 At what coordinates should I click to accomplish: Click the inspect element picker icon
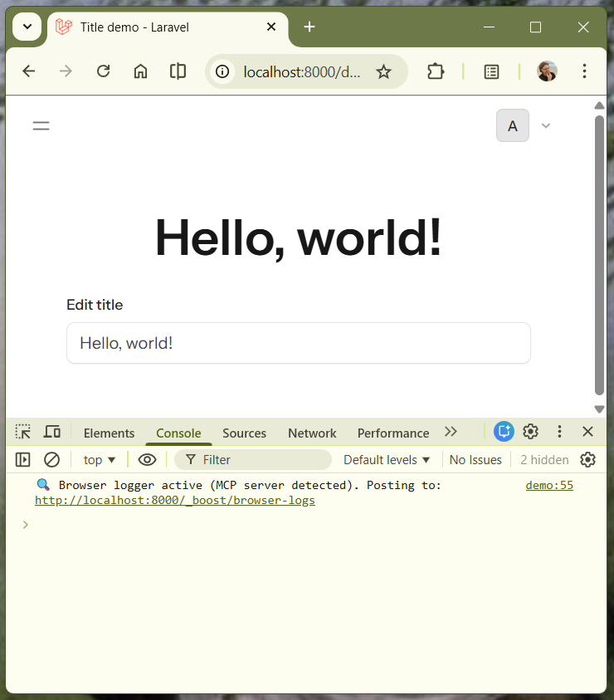[23, 432]
